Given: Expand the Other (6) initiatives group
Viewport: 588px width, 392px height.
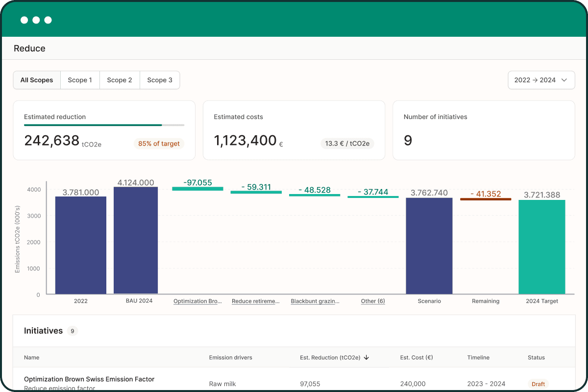Looking at the screenshot, I should point(373,301).
